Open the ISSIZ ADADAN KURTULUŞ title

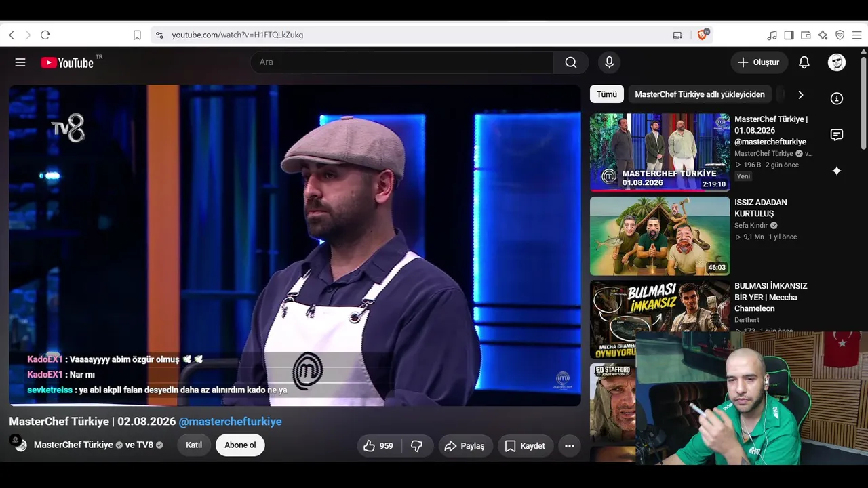click(x=761, y=208)
